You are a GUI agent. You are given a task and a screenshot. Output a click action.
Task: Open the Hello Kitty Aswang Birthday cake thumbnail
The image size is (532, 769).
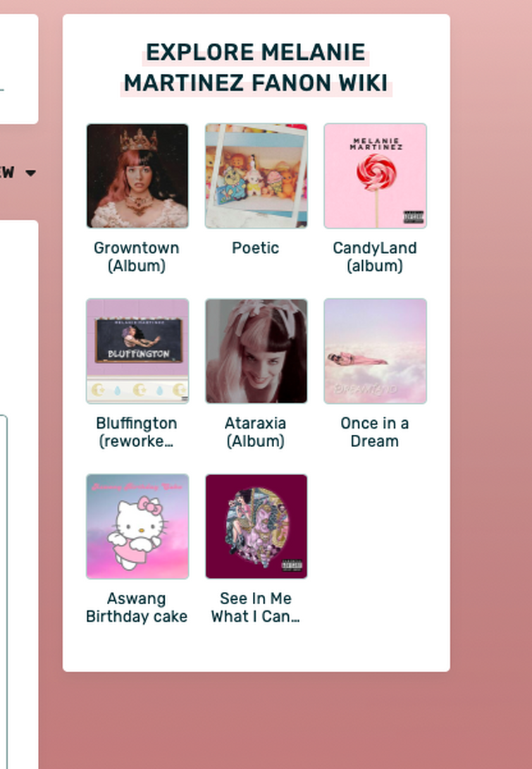(x=137, y=527)
